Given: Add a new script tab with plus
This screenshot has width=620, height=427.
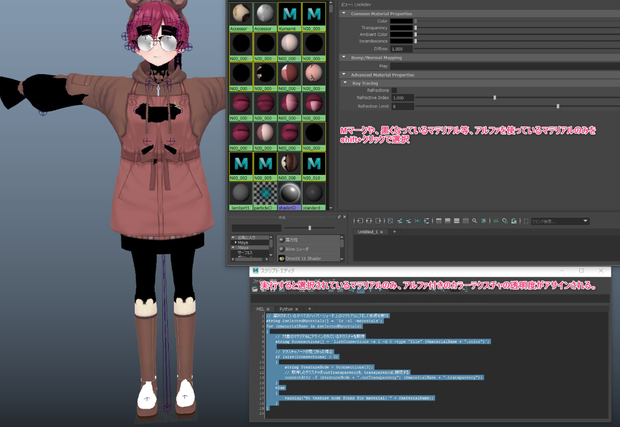Looking at the screenshot, I should pyautogui.click(x=310, y=309).
